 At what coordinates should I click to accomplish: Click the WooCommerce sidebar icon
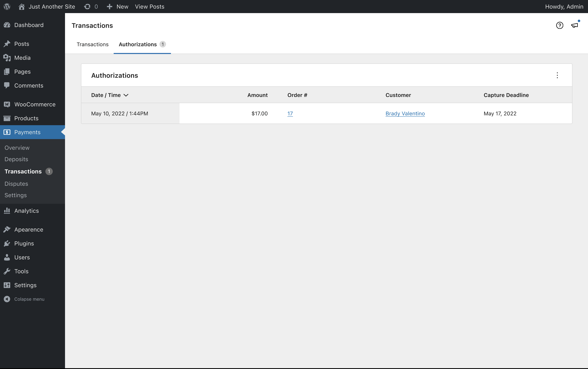click(x=7, y=104)
